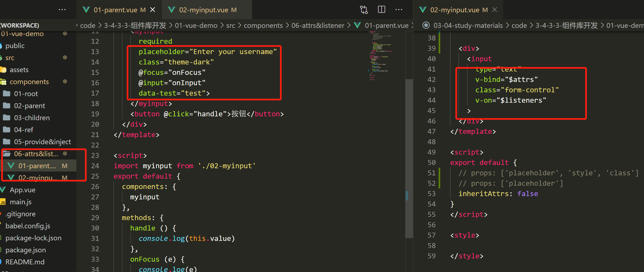Viewport: 644px width, 272px height.
Task: Close the right pane 02-myinput.vue tab
Action: (x=495, y=10)
